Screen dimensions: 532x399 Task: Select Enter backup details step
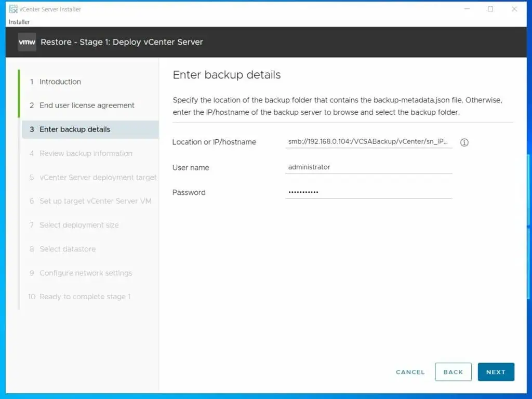[x=90, y=129]
